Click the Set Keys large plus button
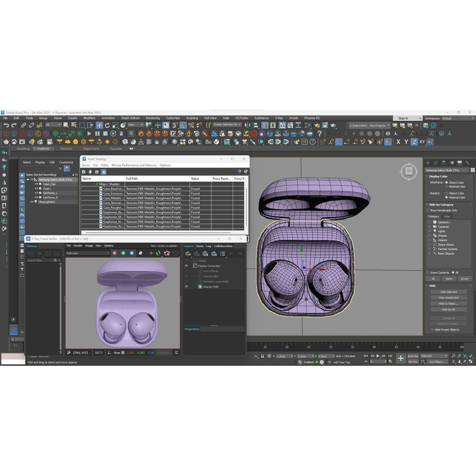The height and width of the screenshot is (476, 476). (x=401, y=358)
